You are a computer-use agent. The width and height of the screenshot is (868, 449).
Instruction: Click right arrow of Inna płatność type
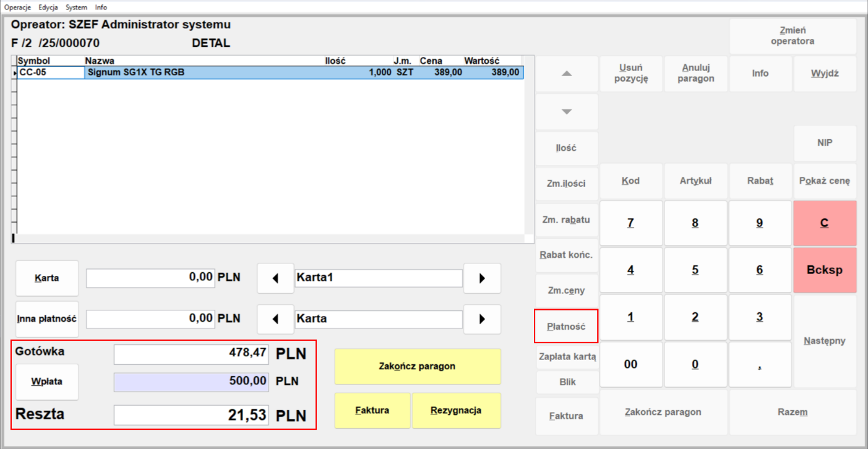point(481,319)
